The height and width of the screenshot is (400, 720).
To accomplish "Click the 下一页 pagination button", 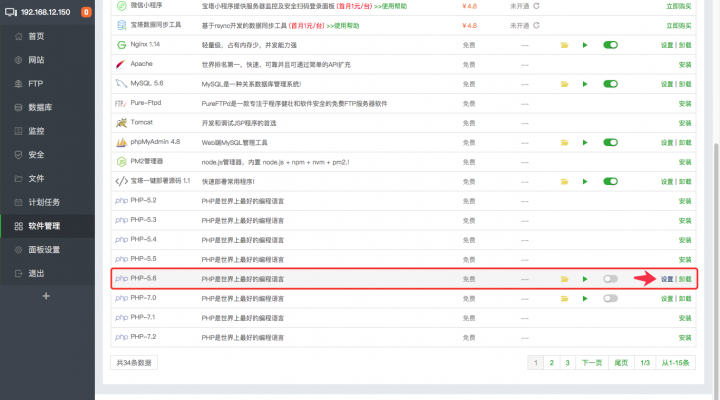I will coord(592,363).
